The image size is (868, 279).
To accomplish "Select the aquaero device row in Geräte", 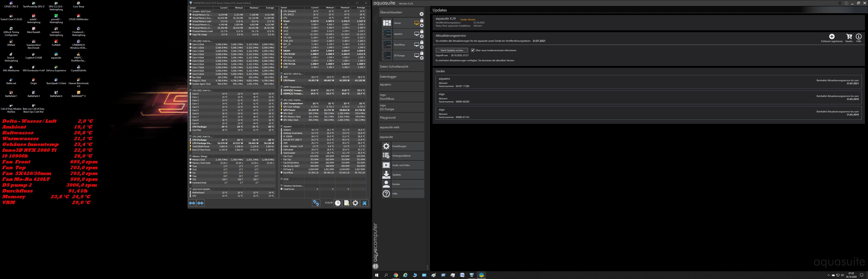I will click(648, 82).
